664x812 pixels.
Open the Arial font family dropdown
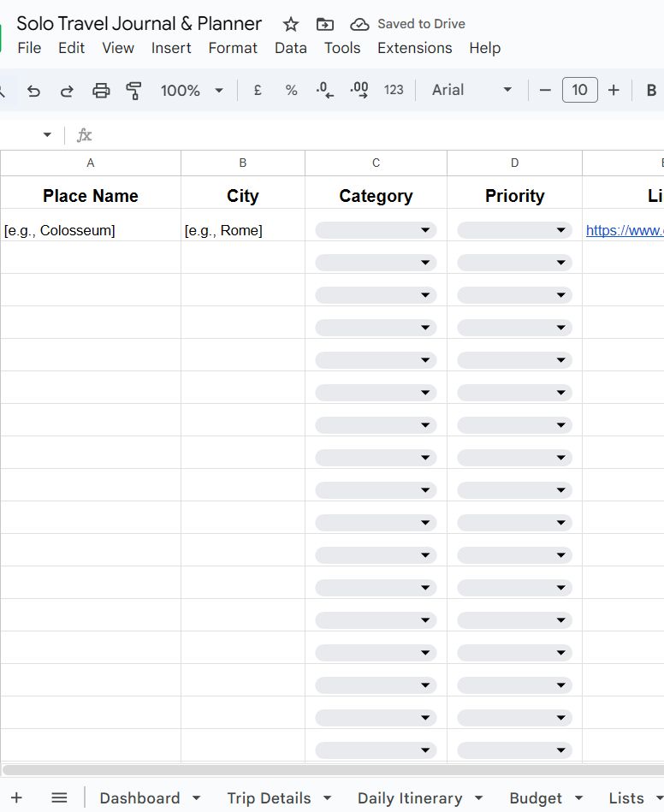(471, 91)
